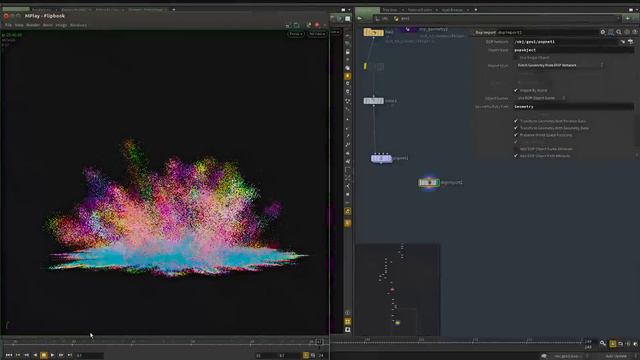The image size is (640, 360).
Task: Toggle Add DOP Object Path Attribute checkbox
Action: pos(516,156)
